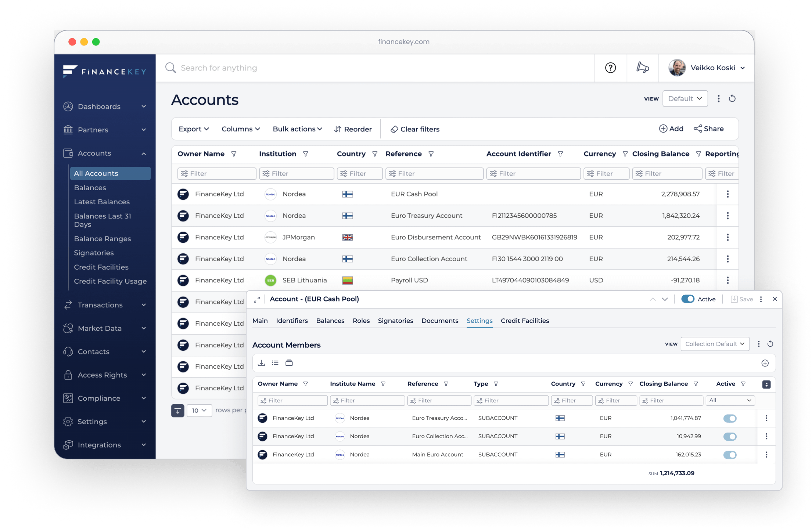Switch to the Main tab
The width and height of the screenshot is (812, 531).
260,321
